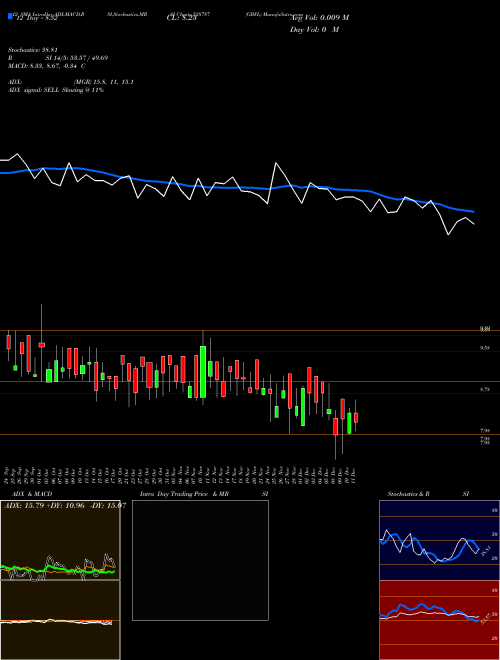Image resolution: width=500 pixels, height=660 pixels.
Task: Click the MACD: 8.33, 8.67 values line
Action: 46,66
